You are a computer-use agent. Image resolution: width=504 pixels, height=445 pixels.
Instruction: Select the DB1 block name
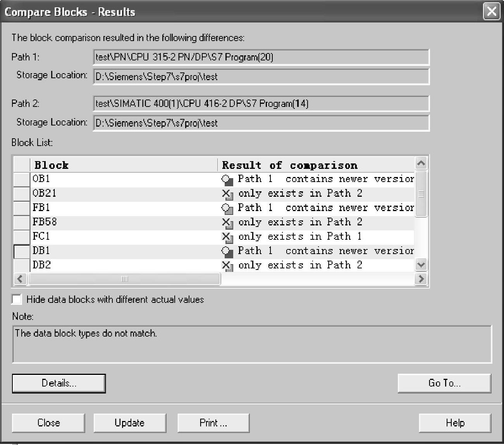tap(41, 251)
